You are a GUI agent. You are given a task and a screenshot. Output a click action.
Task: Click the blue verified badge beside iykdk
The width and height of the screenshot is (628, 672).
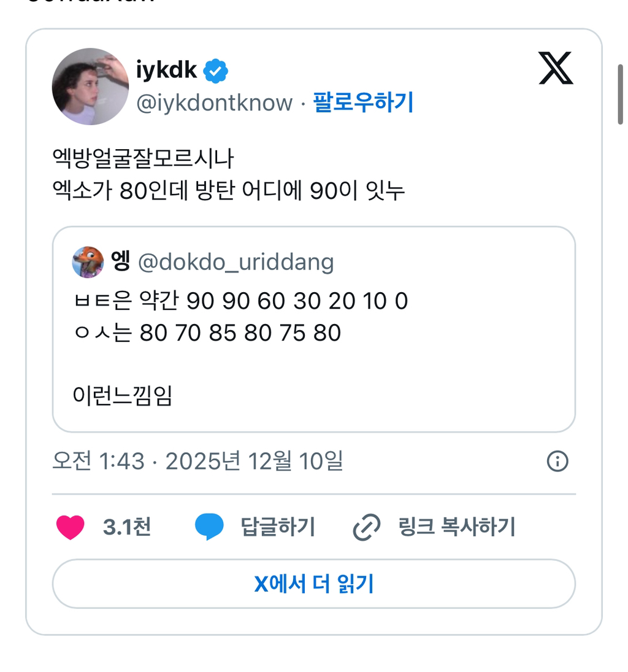point(216,72)
